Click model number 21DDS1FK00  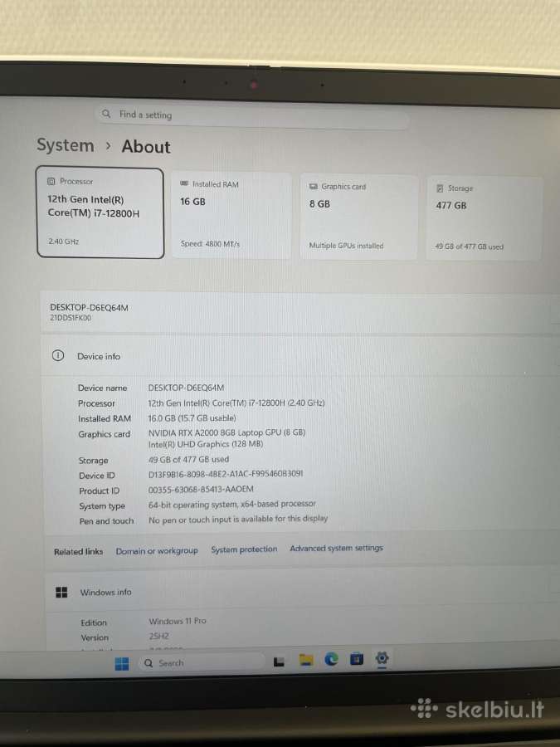71,318
